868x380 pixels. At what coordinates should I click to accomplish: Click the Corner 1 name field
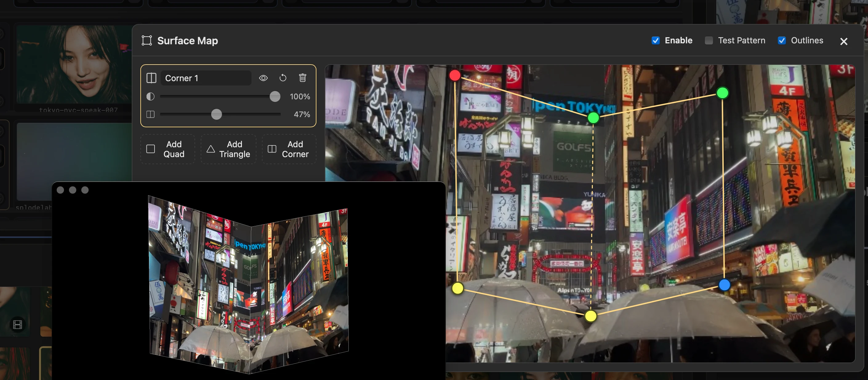click(206, 78)
